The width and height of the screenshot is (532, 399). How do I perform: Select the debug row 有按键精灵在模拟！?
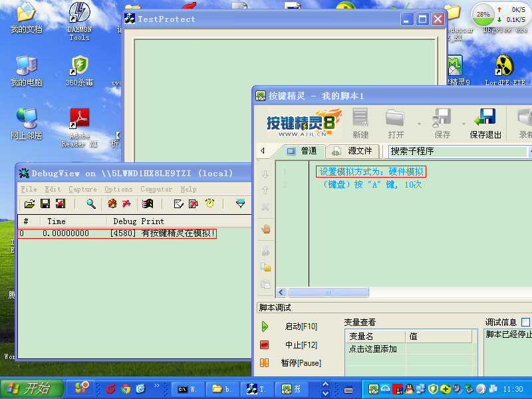pyautogui.click(x=117, y=233)
